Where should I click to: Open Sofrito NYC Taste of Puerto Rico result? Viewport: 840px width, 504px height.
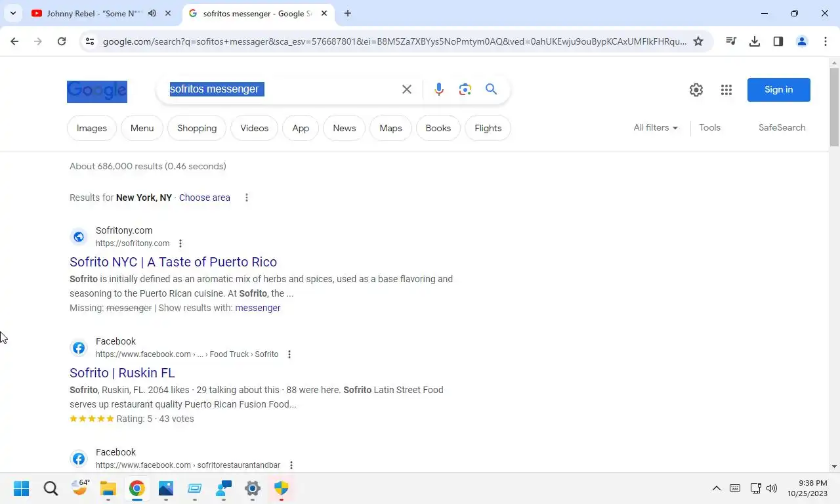173,262
